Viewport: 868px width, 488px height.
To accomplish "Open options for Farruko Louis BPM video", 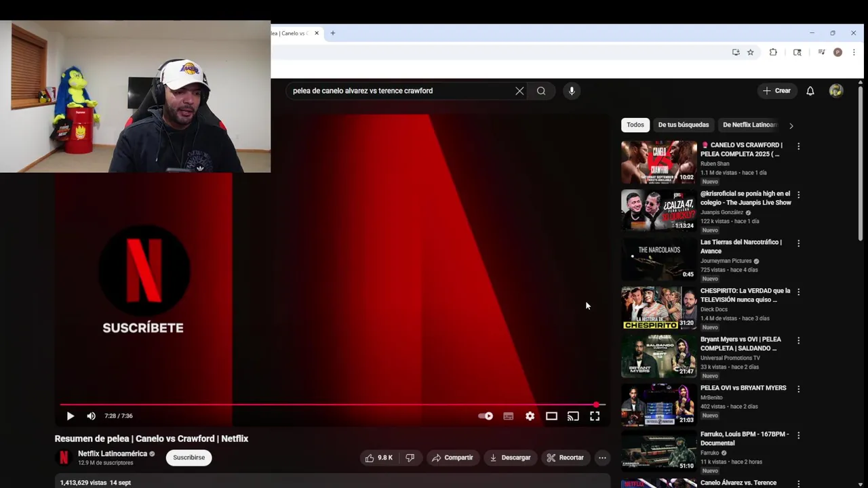I will [x=798, y=435].
